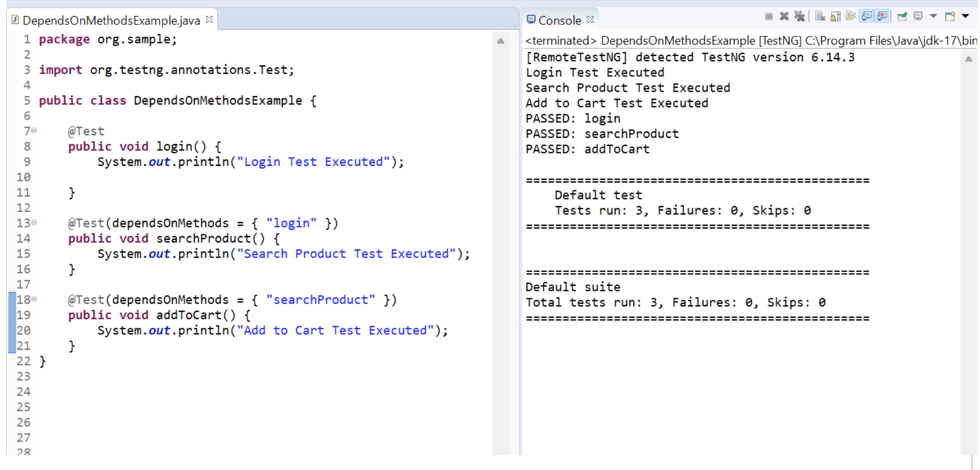The height and width of the screenshot is (470, 980).
Task: Click the Display Selected Console icon
Action: pyautogui.click(x=918, y=16)
